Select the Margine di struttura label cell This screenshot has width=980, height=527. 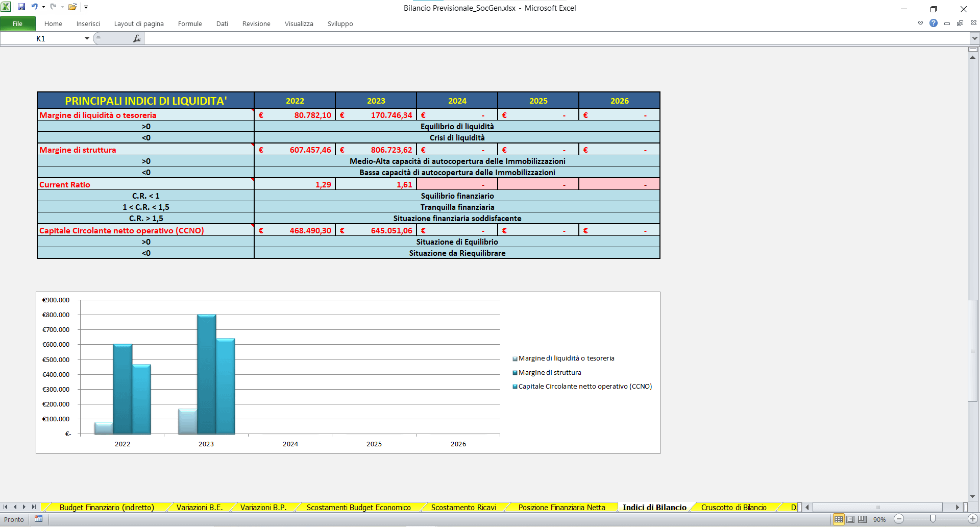(x=145, y=150)
